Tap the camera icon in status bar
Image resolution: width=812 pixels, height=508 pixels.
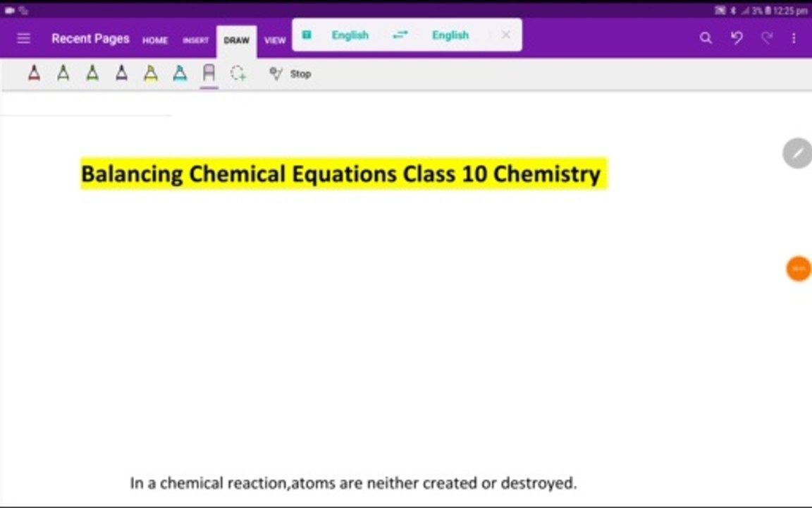(x=9, y=10)
